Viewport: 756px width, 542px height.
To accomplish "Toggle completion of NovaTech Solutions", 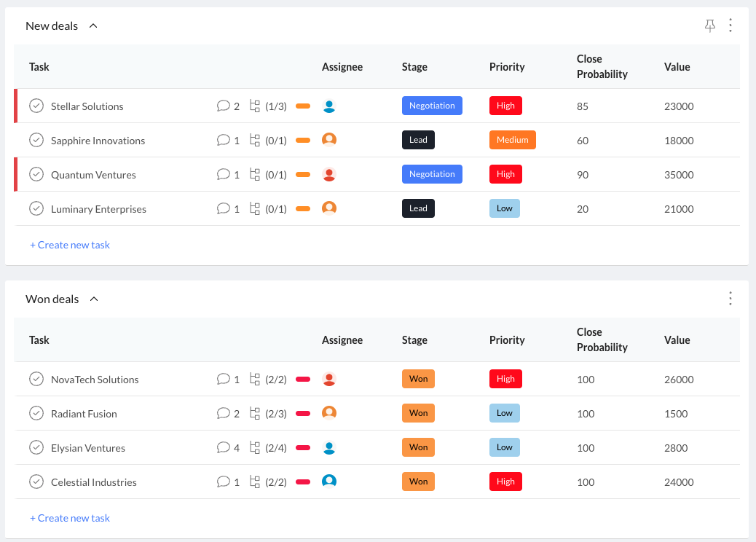I will (x=36, y=379).
